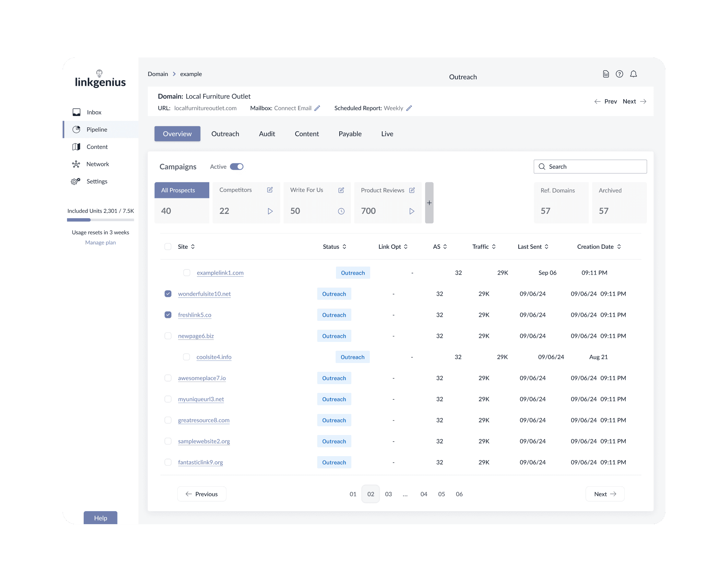Start the Competitors campaign play icon

click(x=270, y=211)
